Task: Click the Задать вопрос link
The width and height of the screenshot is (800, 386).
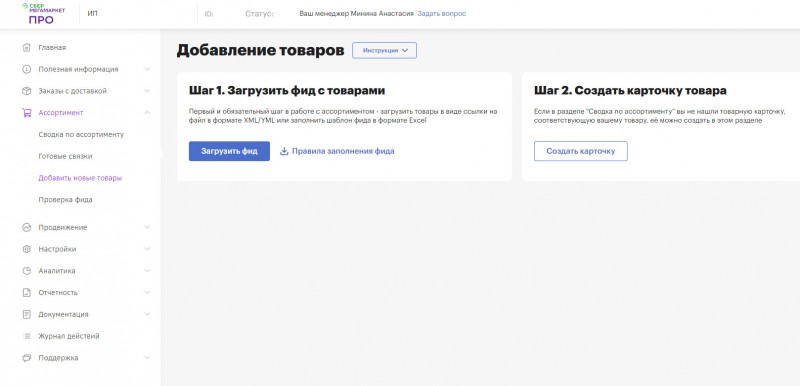Action: [x=442, y=14]
